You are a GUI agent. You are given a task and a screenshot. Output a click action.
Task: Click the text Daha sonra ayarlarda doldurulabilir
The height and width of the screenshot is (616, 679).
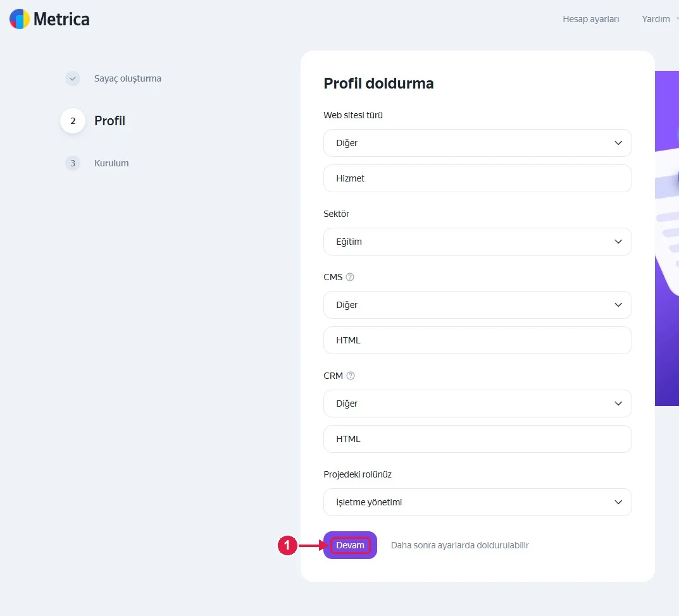460,545
